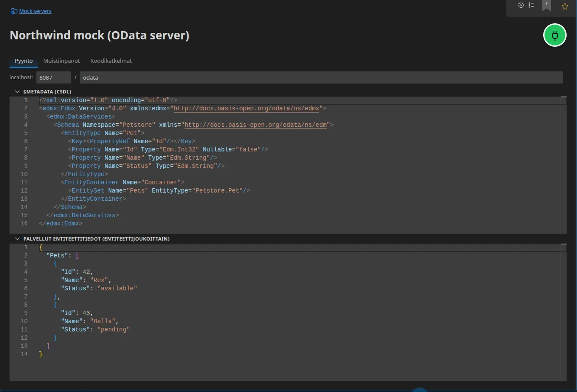Click line number 14 in JSON editor

[x=24, y=354]
